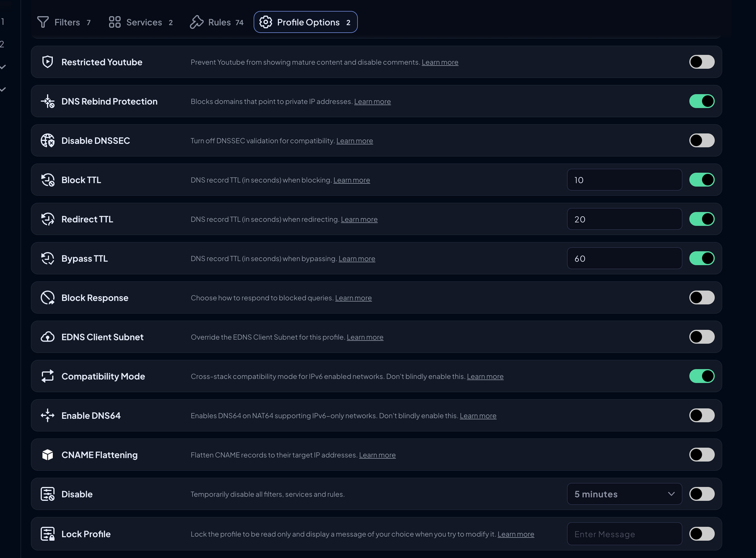Click the Lock Profile icon
The width and height of the screenshot is (756, 558).
[x=48, y=534]
